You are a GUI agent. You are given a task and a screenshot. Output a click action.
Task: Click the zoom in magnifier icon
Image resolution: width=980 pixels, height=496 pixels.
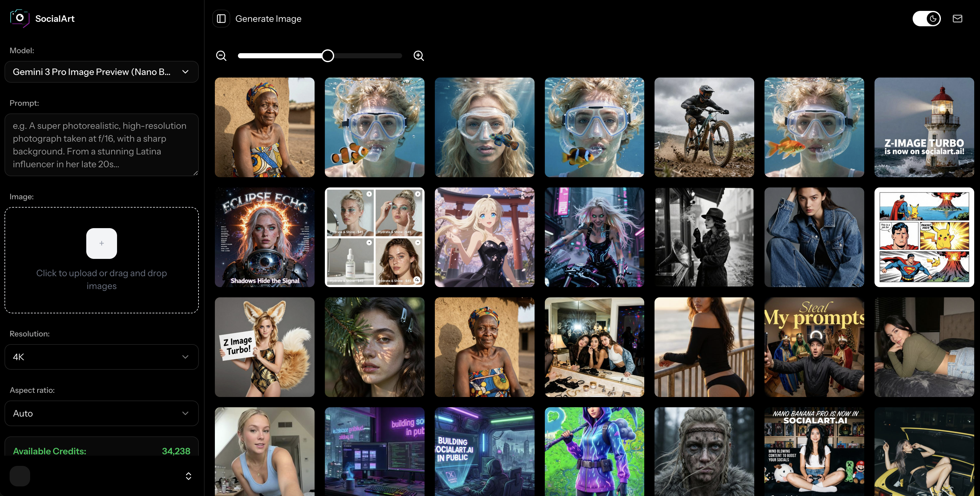419,55
